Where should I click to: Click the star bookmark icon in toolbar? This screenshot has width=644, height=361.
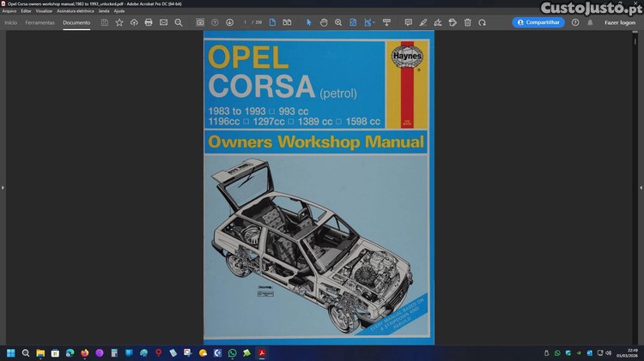tap(119, 22)
